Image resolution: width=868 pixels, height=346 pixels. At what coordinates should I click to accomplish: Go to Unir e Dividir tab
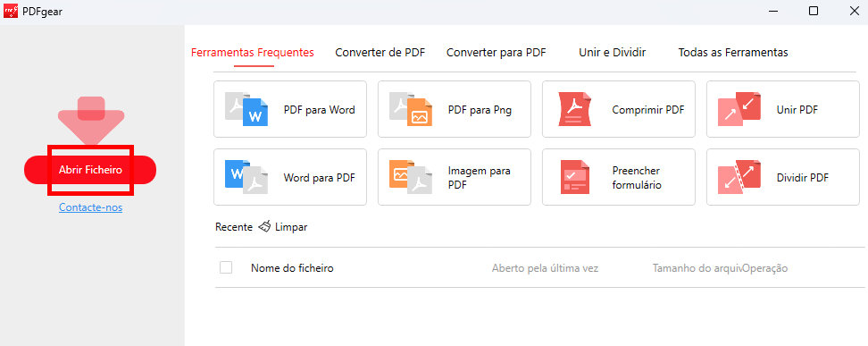tap(613, 53)
